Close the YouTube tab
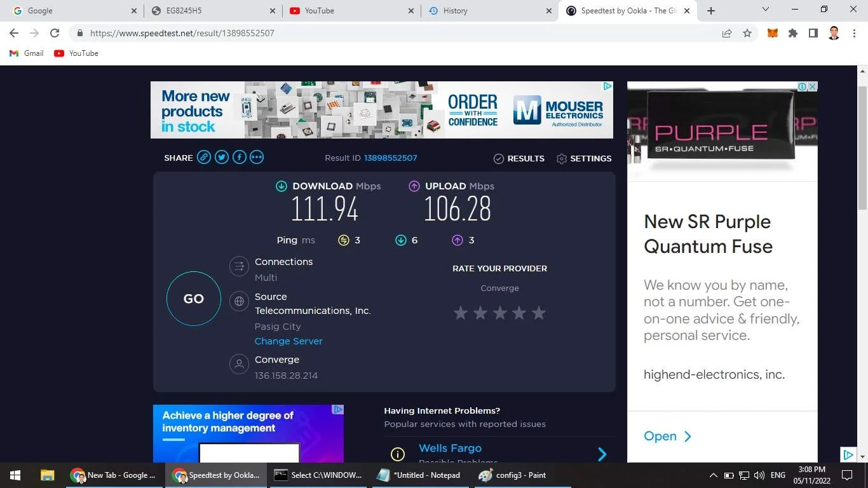Image resolution: width=868 pixels, height=488 pixels. [411, 11]
